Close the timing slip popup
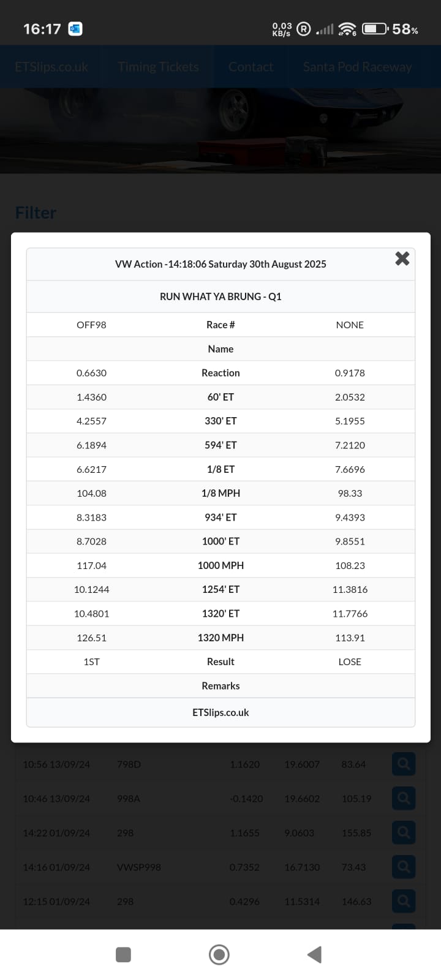 (402, 258)
